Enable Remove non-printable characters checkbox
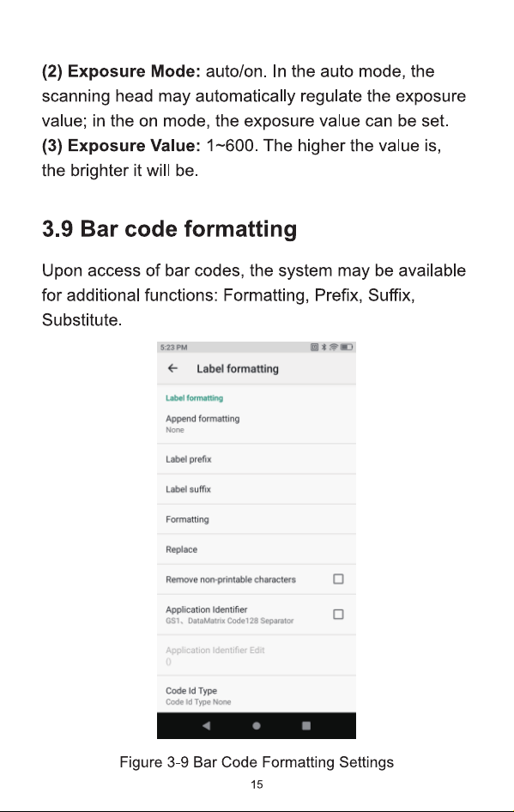Image resolution: width=514 pixels, height=812 pixels. [x=338, y=579]
